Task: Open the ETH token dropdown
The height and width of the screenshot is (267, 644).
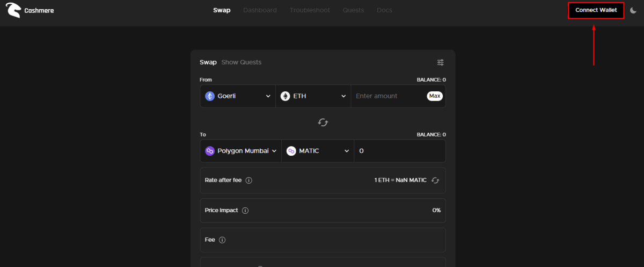Action: 313,96
